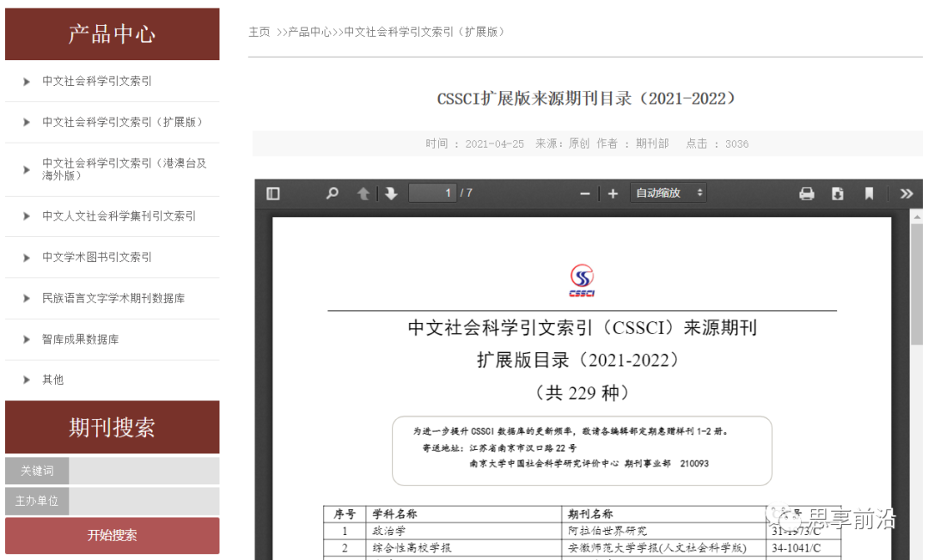Expand arrow beside 其他

(x=26, y=380)
